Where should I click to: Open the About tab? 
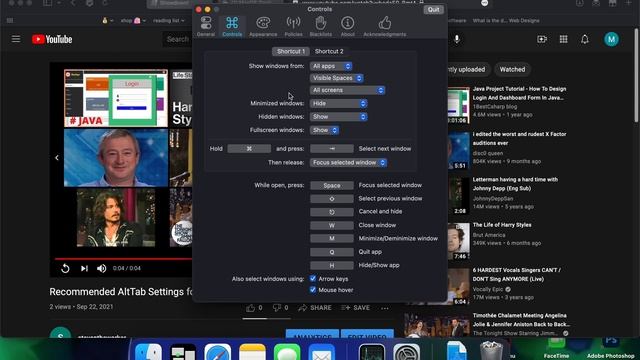[x=347, y=27]
